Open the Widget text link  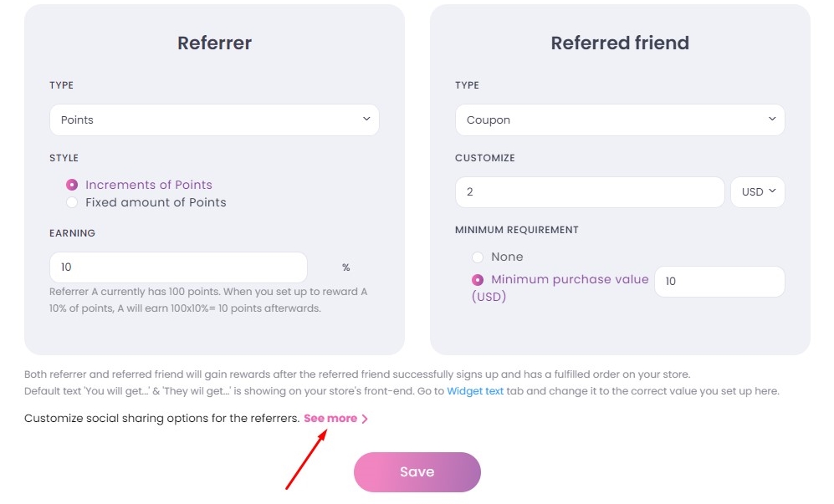tap(474, 390)
